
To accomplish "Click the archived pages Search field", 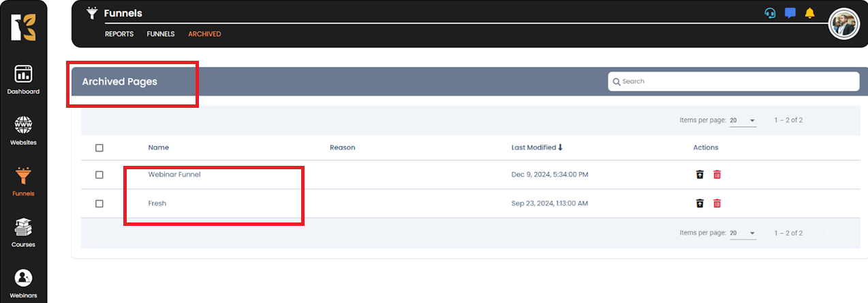I will click(734, 81).
